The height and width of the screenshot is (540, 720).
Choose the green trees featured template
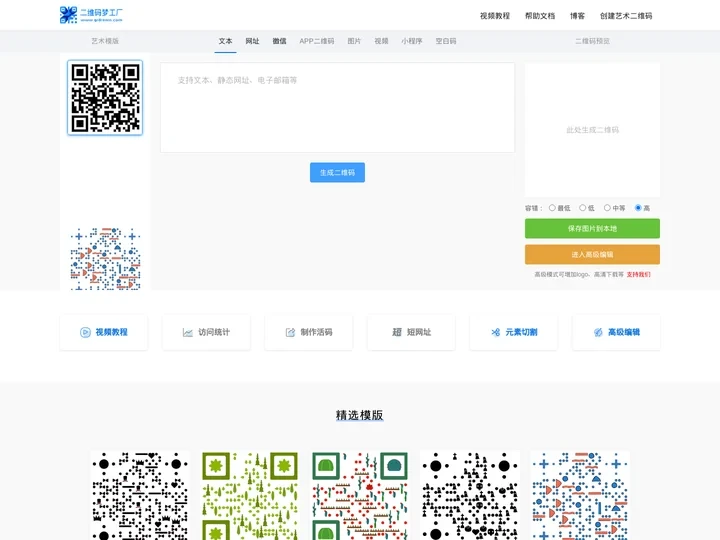pyautogui.click(x=250, y=495)
